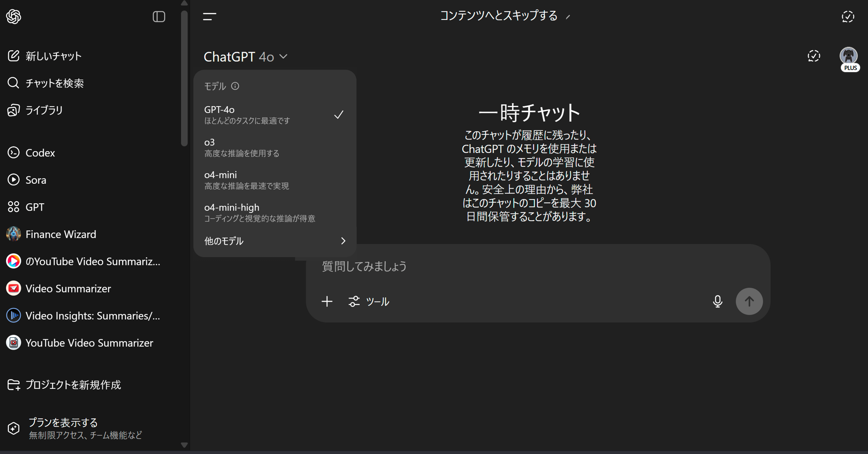Select the o4-mini-high model option
The height and width of the screenshot is (454, 868).
(275, 212)
